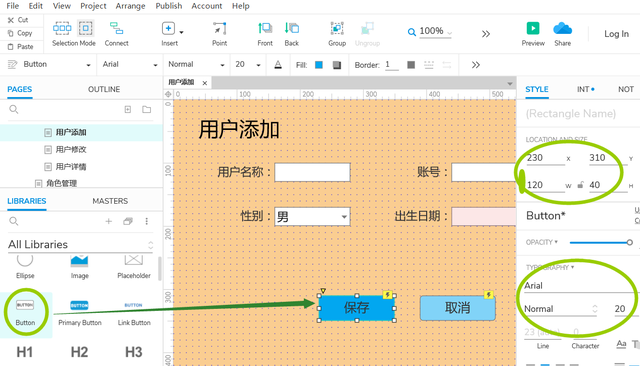Viewport: 640px width, 366px height.
Task: Switch to the INT interactions tab
Action: 585,89
